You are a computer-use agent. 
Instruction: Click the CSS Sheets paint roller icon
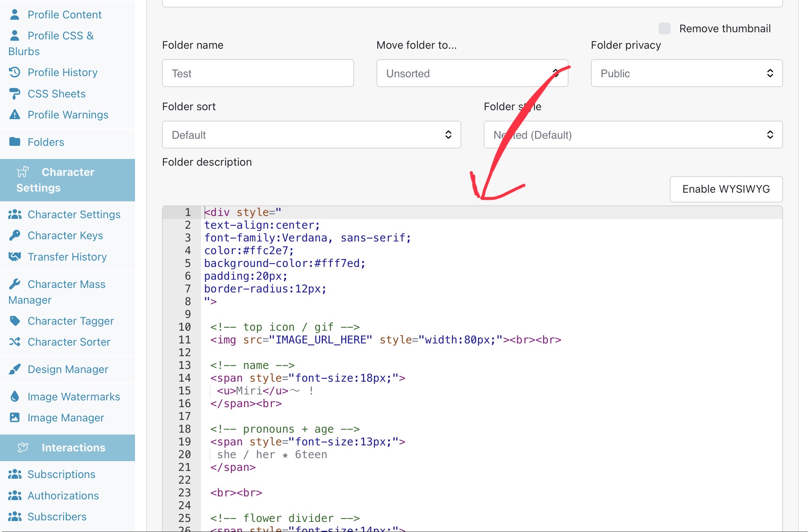tap(15, 93)
